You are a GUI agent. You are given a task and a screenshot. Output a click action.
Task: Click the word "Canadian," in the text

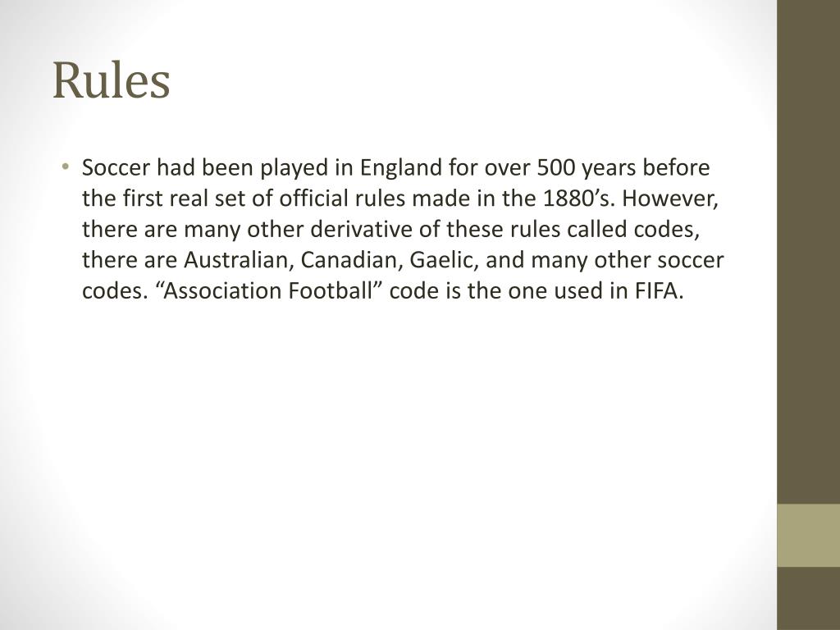(x=351, y=260)
